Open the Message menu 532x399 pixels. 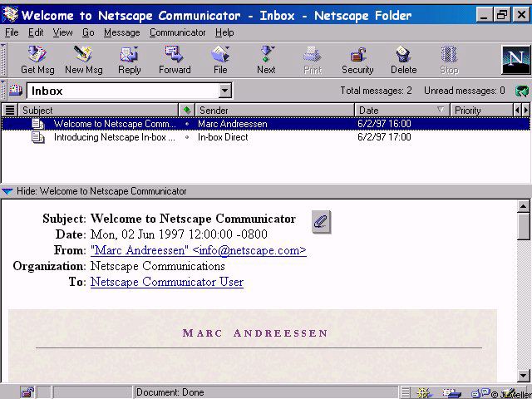tap(122, 32)
